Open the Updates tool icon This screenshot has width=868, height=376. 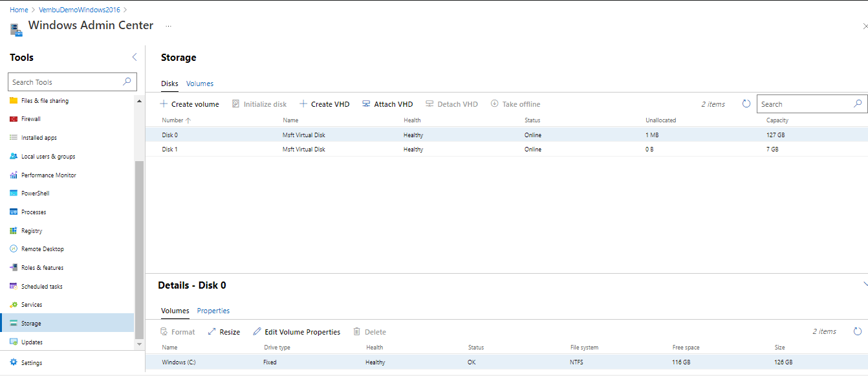14,342
